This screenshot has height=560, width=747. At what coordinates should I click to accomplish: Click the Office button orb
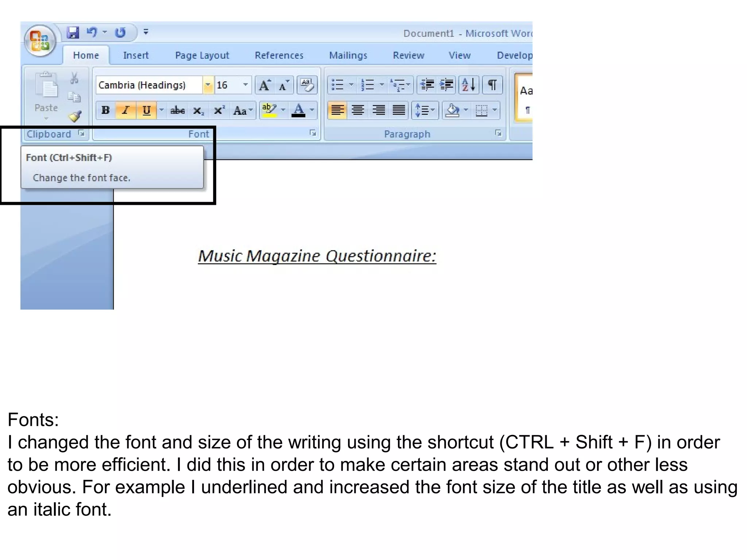pyautogui.click(x=40, y=41)
